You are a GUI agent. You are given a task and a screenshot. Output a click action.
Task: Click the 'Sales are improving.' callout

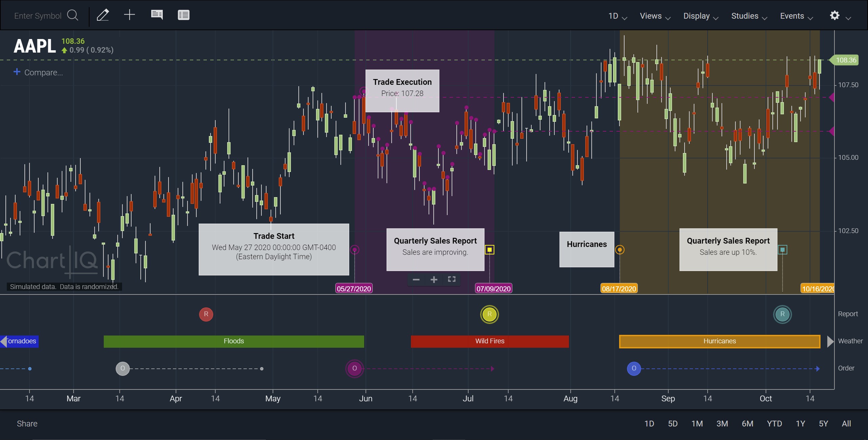tap(435, 249)
